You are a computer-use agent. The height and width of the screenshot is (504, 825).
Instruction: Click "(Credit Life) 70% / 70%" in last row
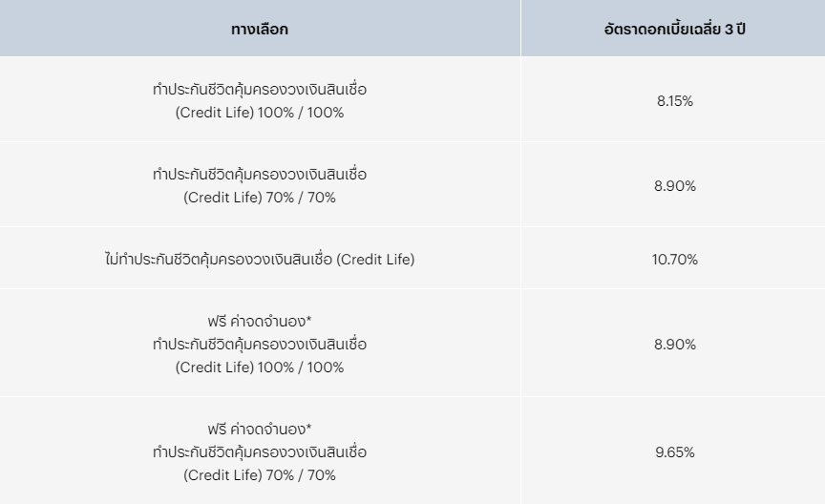coord(260,474)
